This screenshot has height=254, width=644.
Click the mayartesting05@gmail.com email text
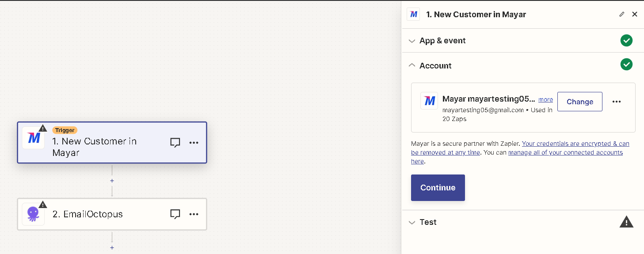pyautogui.click(x=483, y=110)
